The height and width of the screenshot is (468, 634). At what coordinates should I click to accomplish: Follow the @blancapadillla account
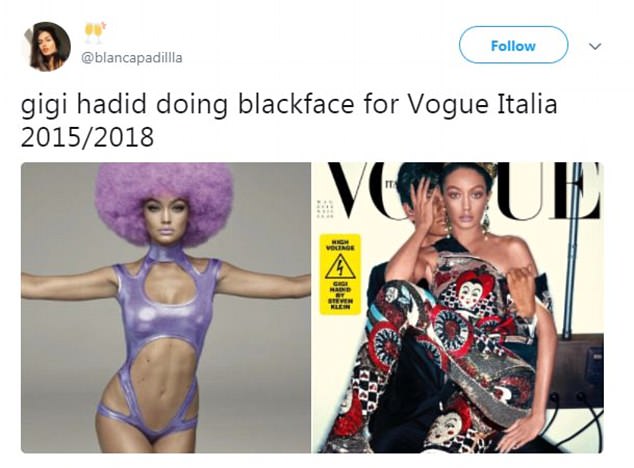[x=513, y=45]
